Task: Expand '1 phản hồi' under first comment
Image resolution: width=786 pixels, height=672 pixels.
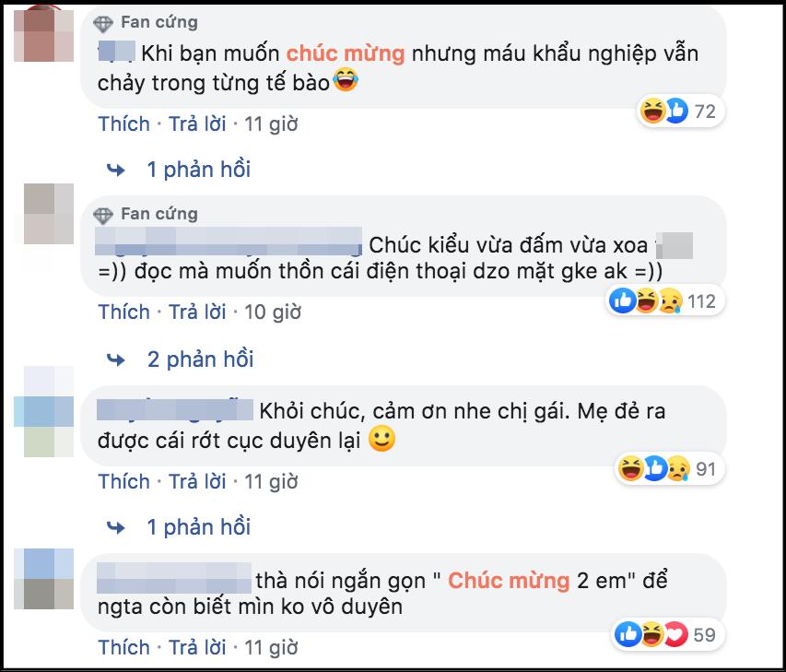Action: coord(198,170)
